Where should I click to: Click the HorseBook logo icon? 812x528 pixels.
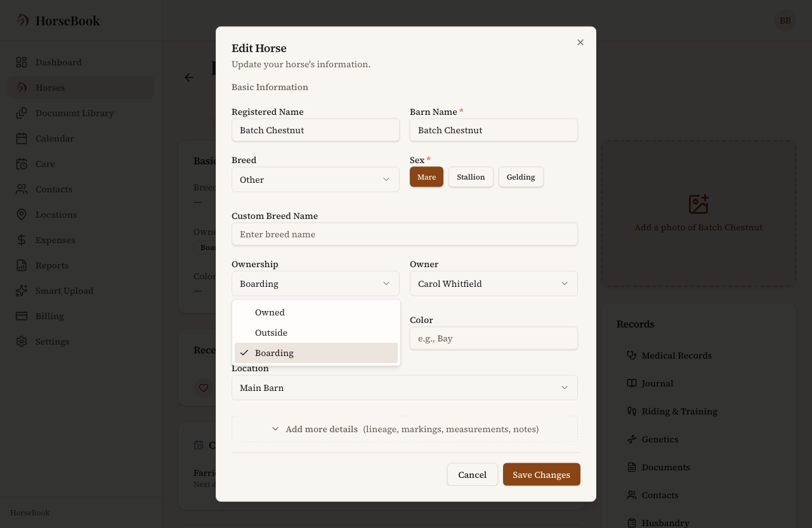(x=23, y=21)
